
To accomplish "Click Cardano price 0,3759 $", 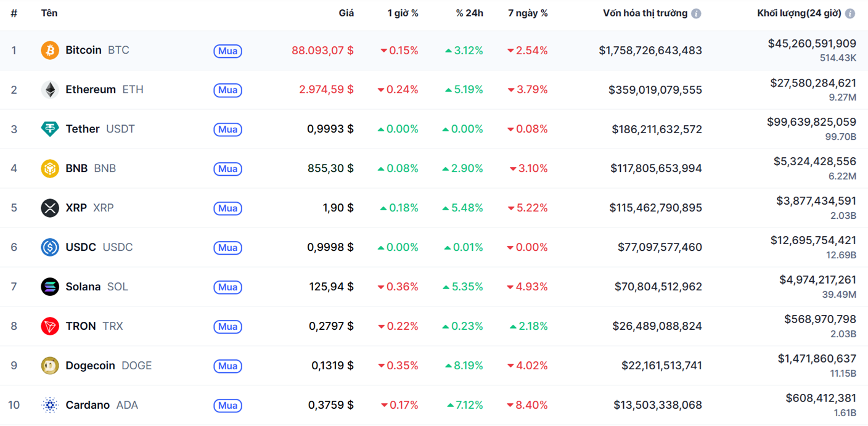I will pyautogui.click(x=331, y=405).
